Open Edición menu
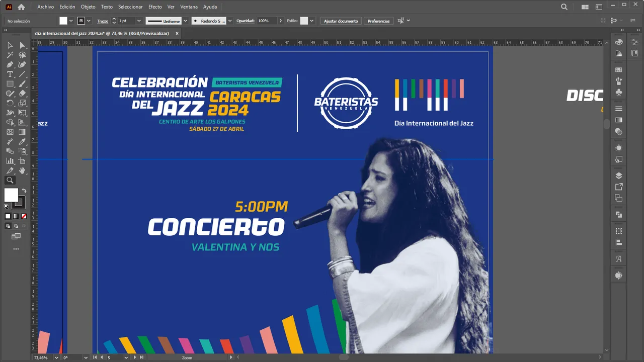Viewport: 644px width, 362px height. [67, 7]
